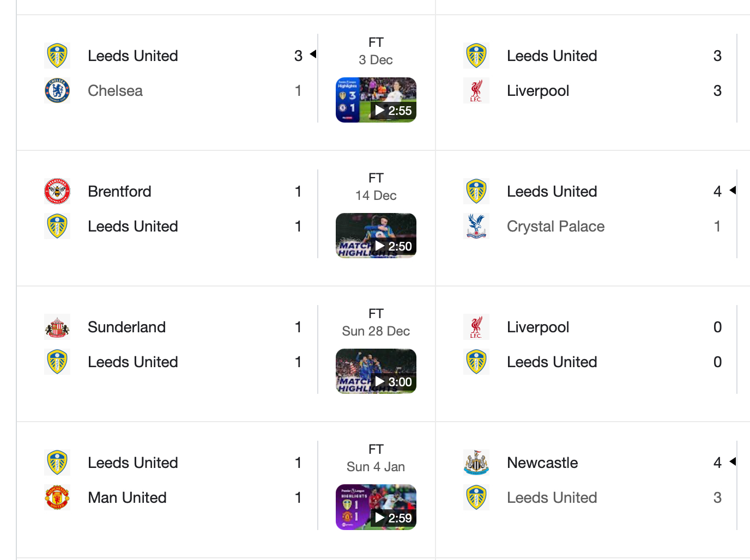Click the Crystal Palace club crest icon
Viewport: 750px width, 560px height.
pos(476,227)
